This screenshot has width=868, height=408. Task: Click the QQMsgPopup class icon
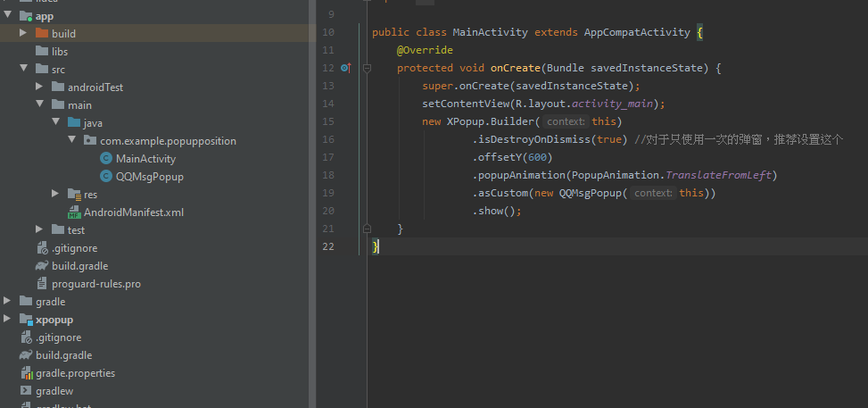106,176
